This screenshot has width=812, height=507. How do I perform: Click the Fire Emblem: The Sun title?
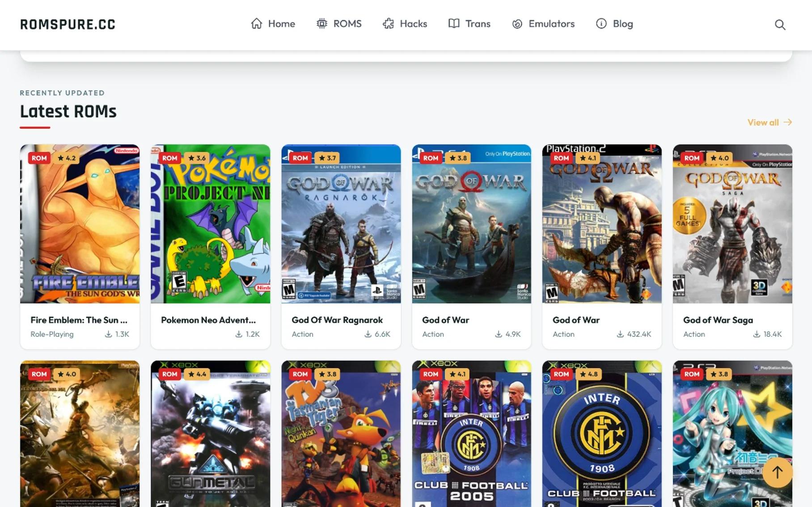point(79,320)
